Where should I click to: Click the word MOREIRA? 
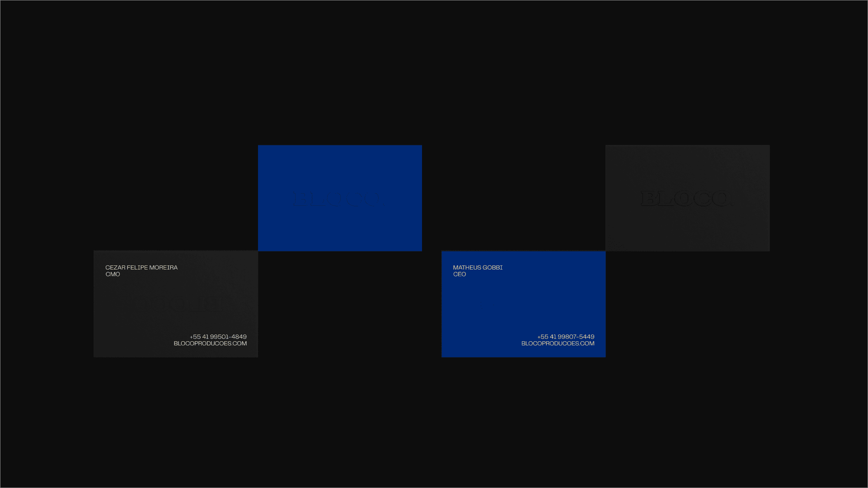[163, 268]
